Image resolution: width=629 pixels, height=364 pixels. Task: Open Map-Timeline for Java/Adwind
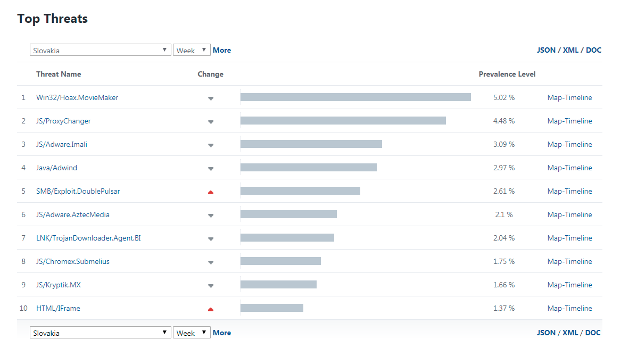569,168
